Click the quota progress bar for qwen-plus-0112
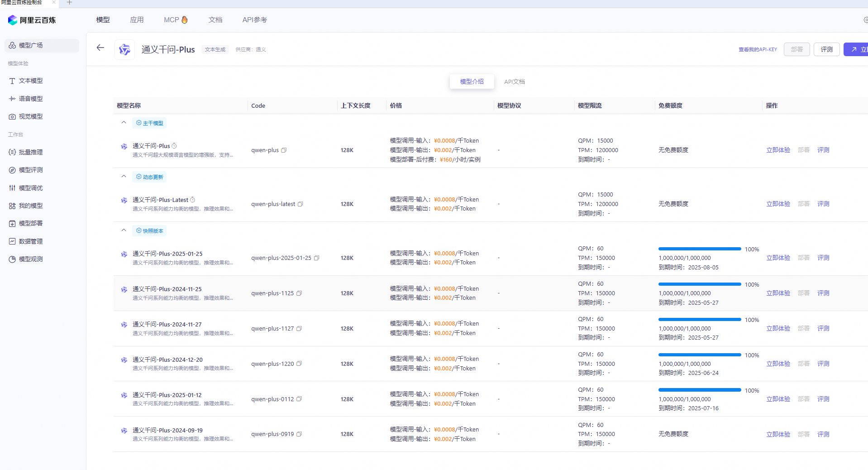Image resolution: width=868 pixels, height=470 pixels. tap(700, 390)
